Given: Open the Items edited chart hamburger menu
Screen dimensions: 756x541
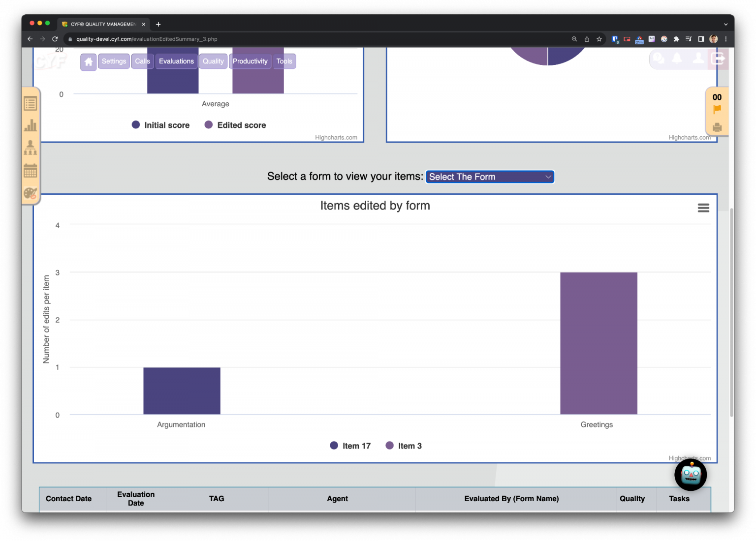Looking at the screenshot, I should pos(703,208).
